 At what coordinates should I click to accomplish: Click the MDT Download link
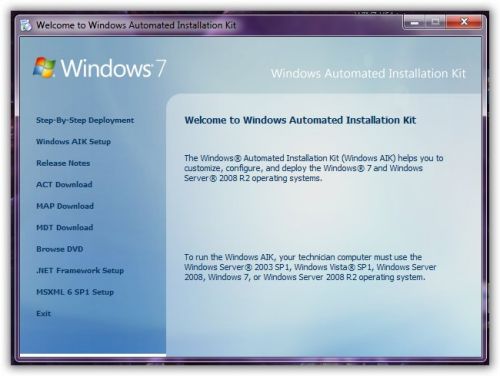coord(64,228)
